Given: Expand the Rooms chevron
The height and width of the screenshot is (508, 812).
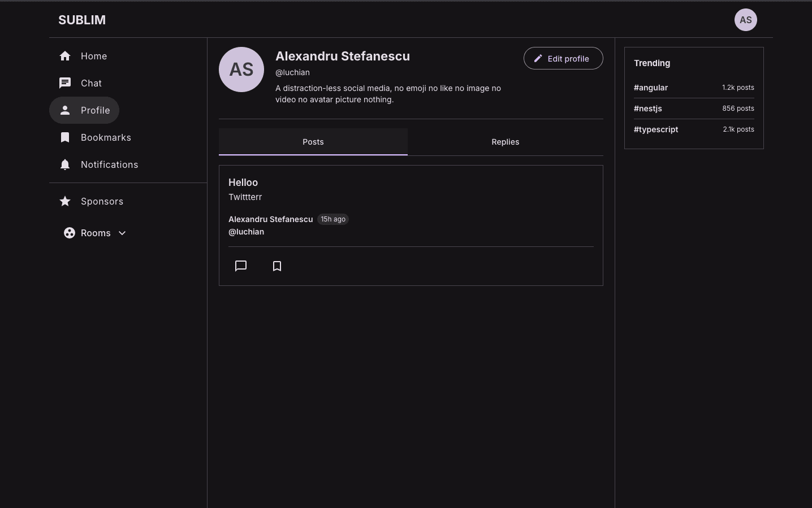Looking at the screenshot, I should click(x=122, y=233).
